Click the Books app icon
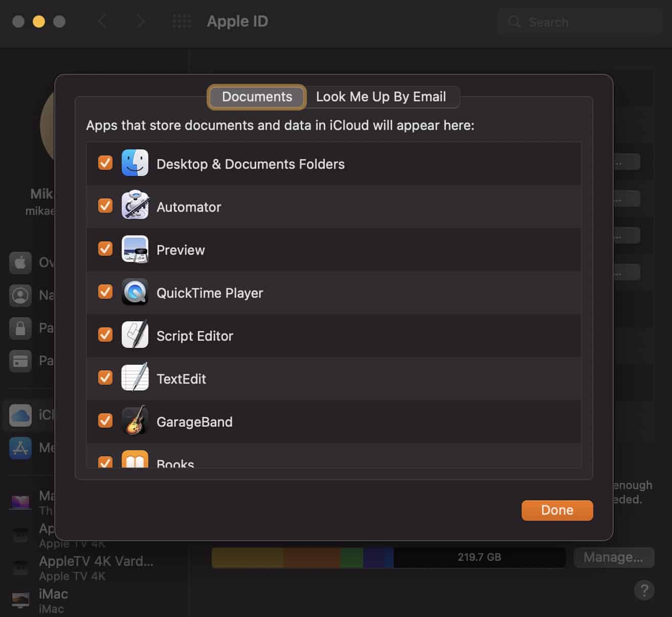672x617 pixels. click(x=135, y=459)
